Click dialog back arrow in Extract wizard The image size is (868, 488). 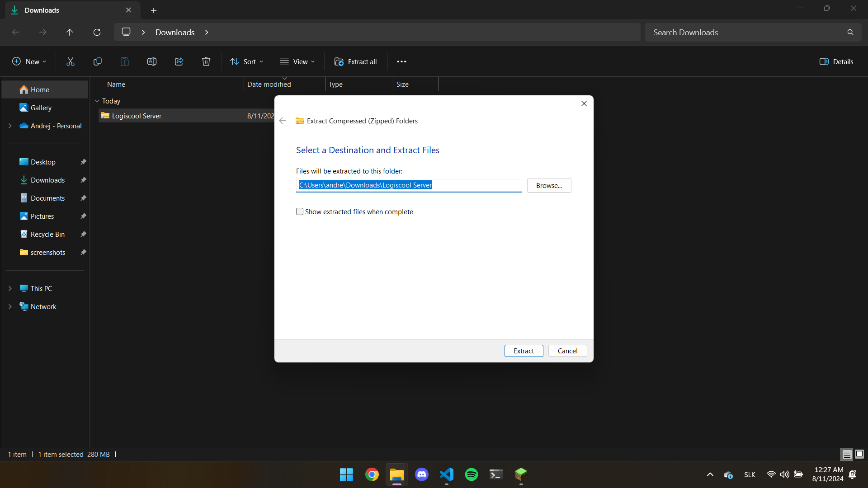[283, 121]
